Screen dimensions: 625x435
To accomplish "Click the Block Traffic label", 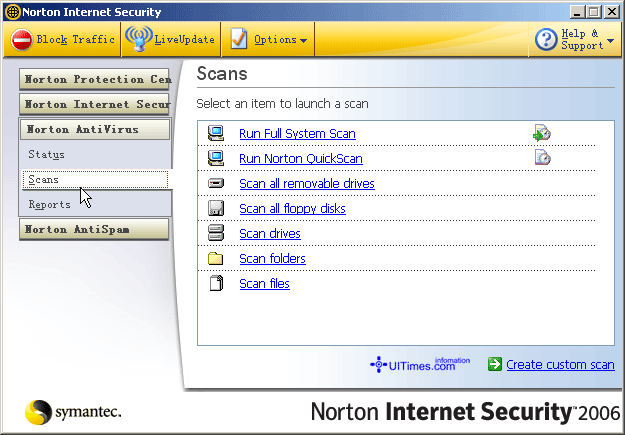I will pos(76,39).
